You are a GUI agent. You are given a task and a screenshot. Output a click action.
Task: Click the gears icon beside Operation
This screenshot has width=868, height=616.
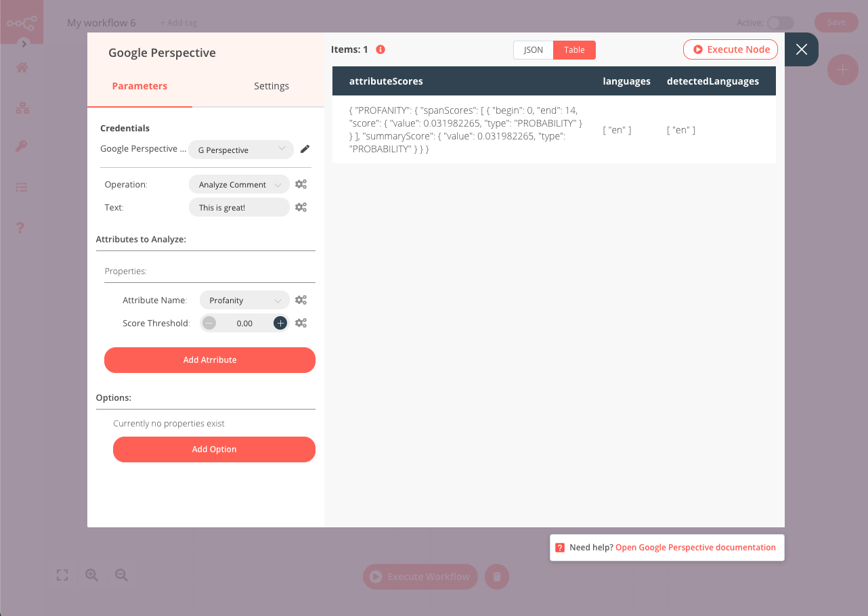pyautogui.click(x=301, y=184)
